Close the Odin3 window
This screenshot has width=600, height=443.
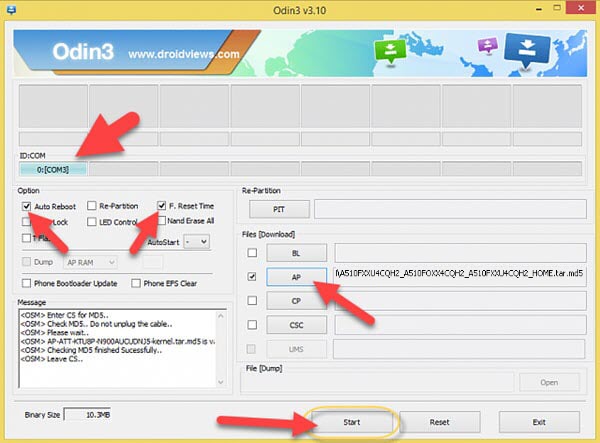coord(581,8)
